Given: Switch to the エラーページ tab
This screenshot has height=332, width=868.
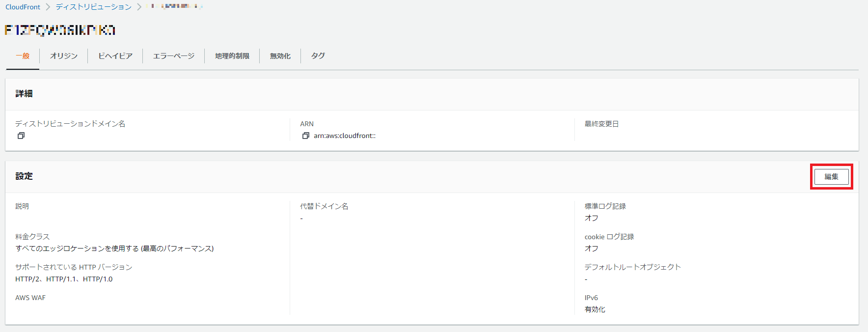Looking at the screenshot, I should coord(174,56).
